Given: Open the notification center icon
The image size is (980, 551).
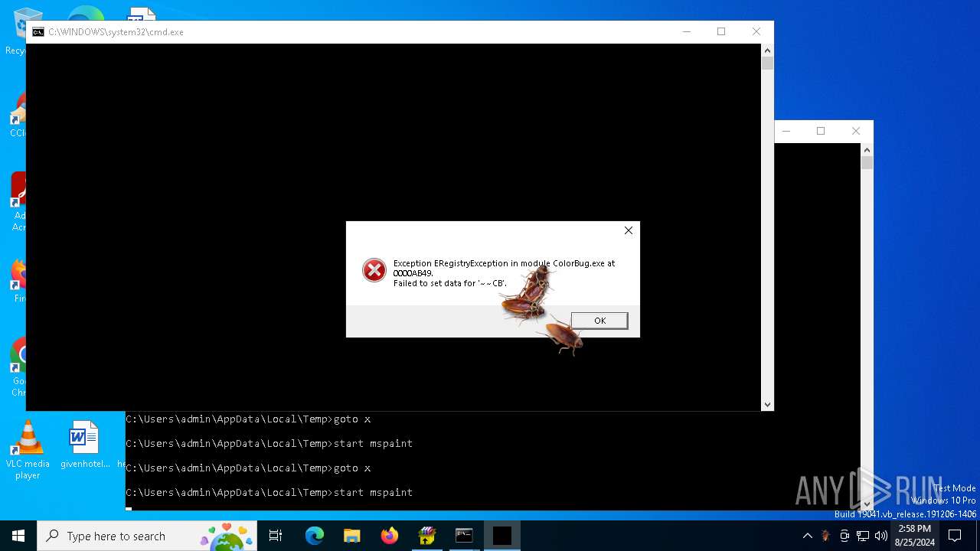Looking at the screenshot, I should (955, 536).
